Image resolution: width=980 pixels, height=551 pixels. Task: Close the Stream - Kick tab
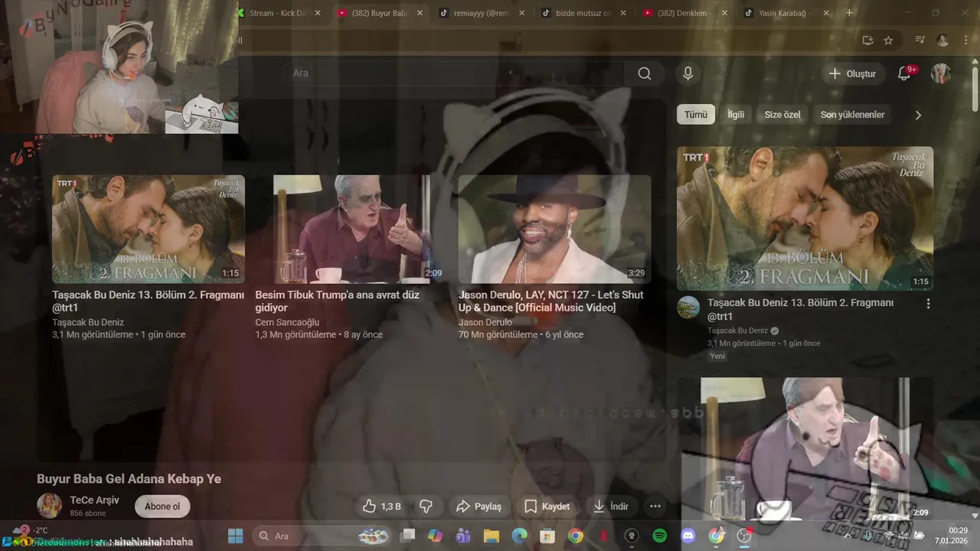[318, 13]
